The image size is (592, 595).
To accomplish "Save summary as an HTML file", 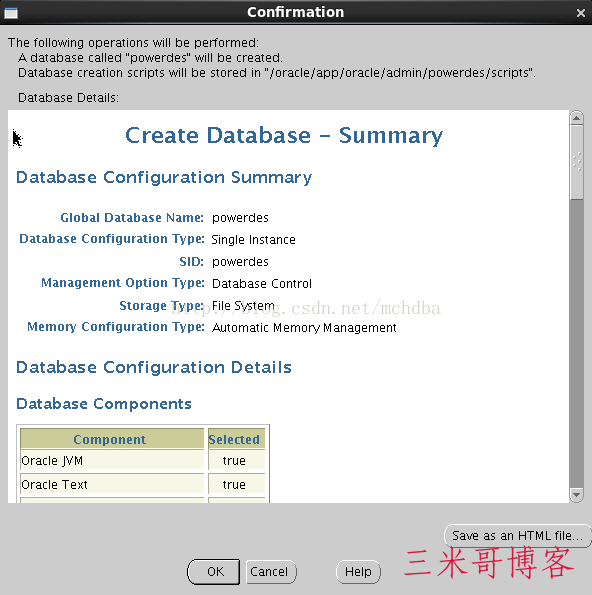I will tap(517, 535).
